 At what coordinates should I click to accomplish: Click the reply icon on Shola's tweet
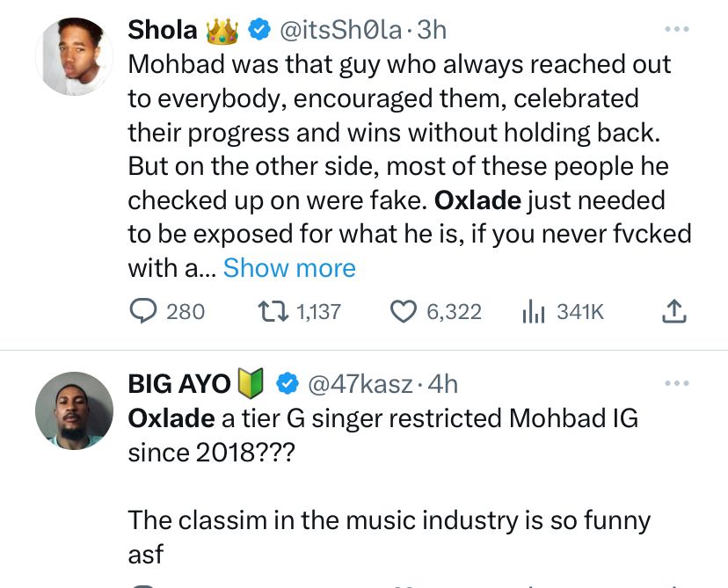(x=142, y=311)
